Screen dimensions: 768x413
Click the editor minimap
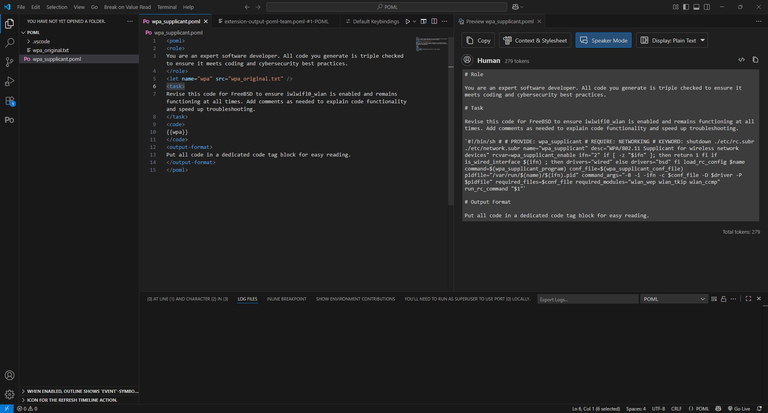(x=431, y=44)
